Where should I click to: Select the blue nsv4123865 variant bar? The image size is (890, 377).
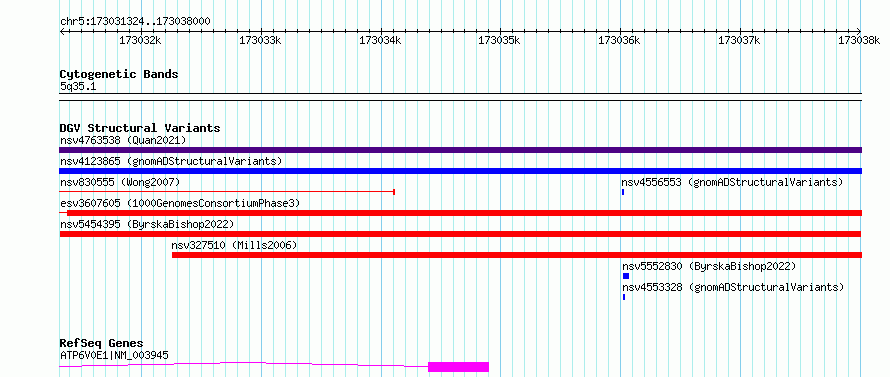pos(460,171)
